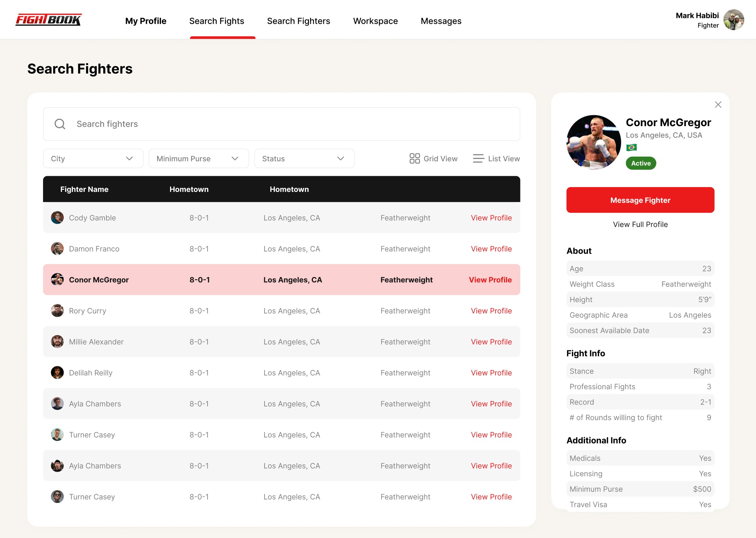The height and width of the screenshot is (538, 756).
Task: Click the Soonest Available Date row
Action: pos(640,330)
